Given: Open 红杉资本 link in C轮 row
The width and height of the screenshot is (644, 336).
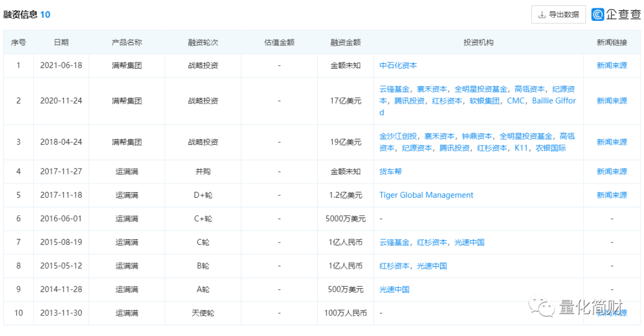Looking at the screenshot, I should (432, 242).
